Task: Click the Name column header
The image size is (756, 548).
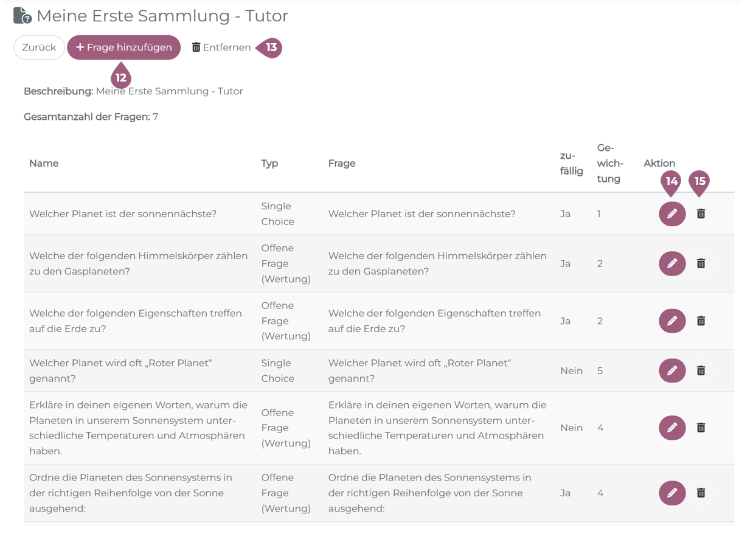Action: 44,163
